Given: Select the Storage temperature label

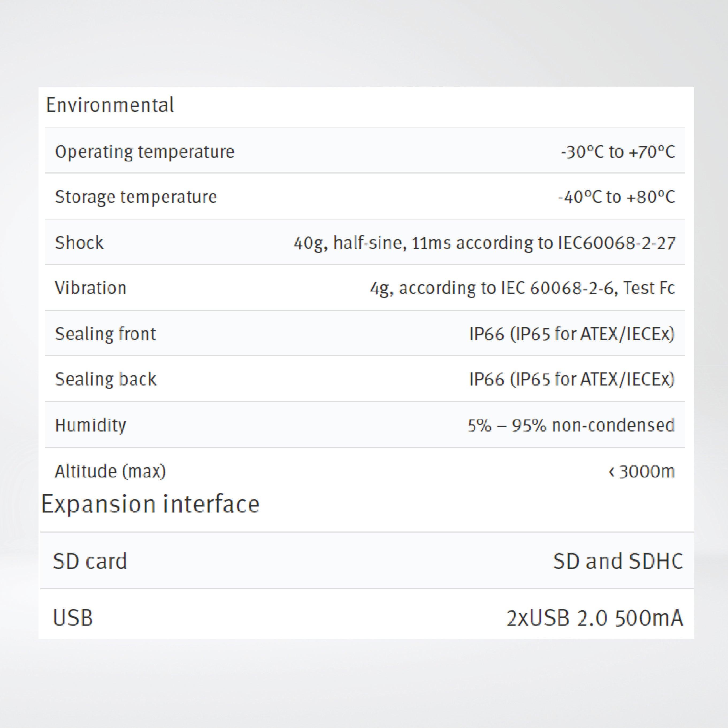Looking at the screenshot, I should coord(136,197).
